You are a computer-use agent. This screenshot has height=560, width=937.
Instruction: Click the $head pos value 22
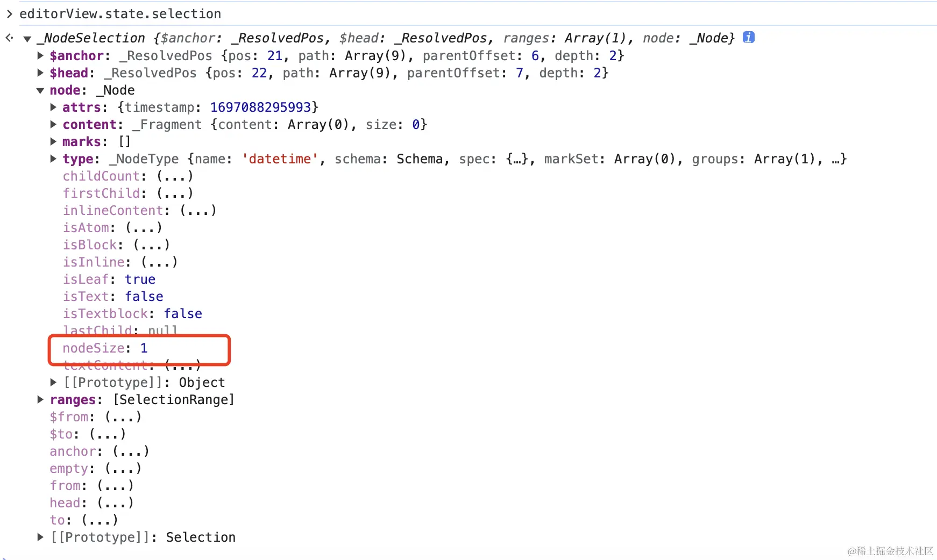click(x=259, y=73)
